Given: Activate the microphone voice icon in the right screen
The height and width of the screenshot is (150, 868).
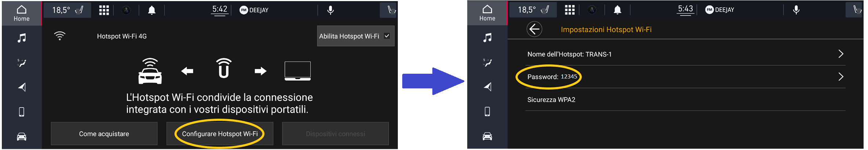Looking at the screenshot, I should coord(796,10).
